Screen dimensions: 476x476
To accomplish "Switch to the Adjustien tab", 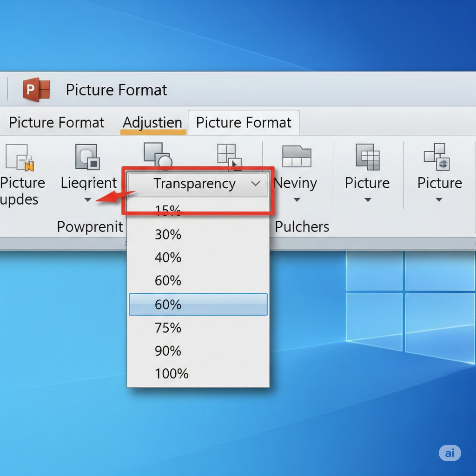I will [x=152, y=123].
